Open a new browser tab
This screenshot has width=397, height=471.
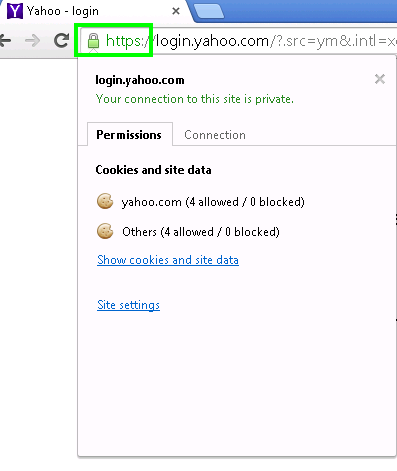point(208,11)
